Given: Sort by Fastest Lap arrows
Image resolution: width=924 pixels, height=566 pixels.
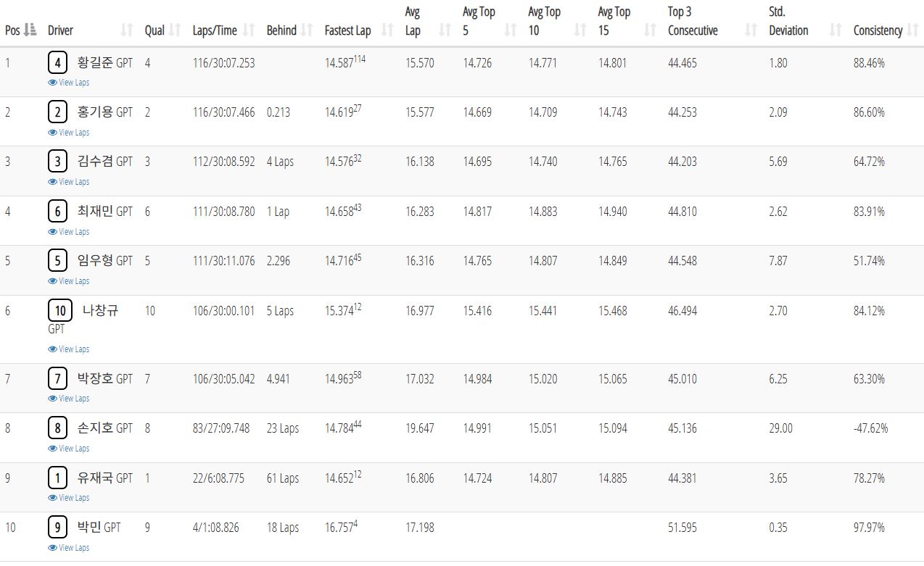Looking at the screenshot, I should (x=387, y=30).
